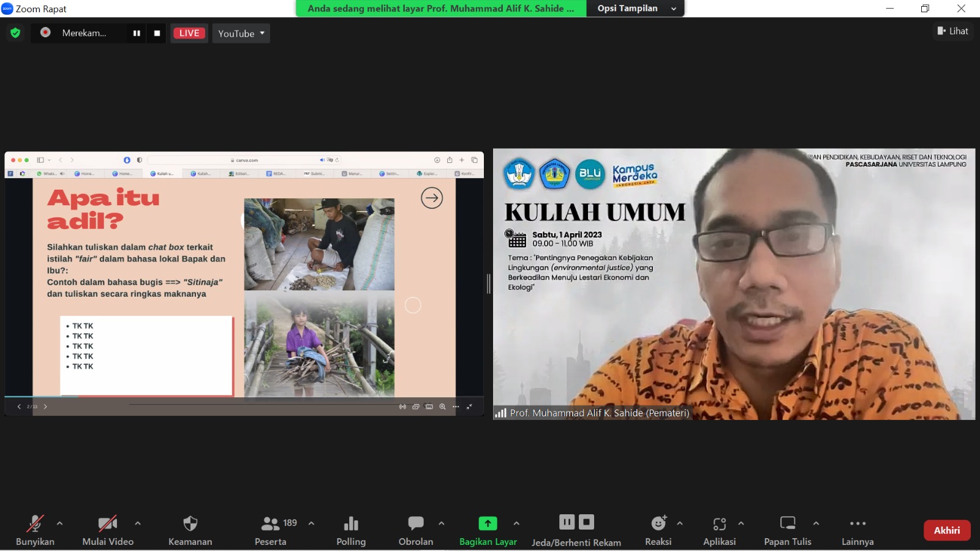Open the Polling icon

(x=351, y=524)
